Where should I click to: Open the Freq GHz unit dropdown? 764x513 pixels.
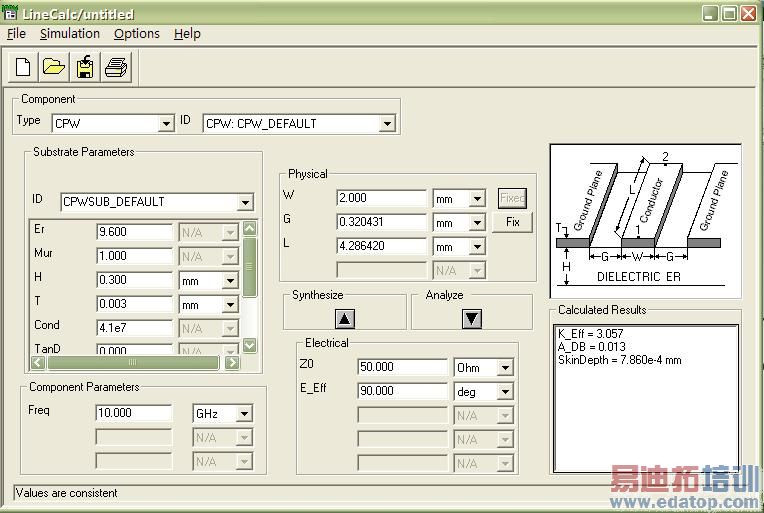click(x=244, y=413)
